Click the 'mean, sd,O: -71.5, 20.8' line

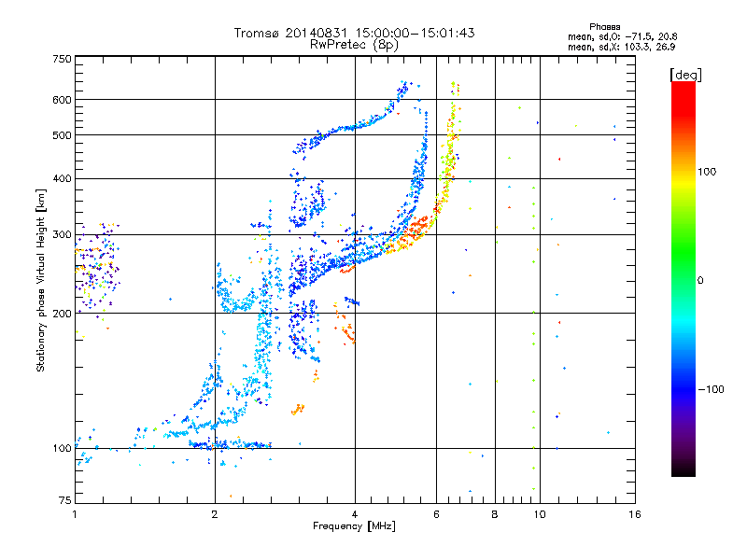[622, 36]
